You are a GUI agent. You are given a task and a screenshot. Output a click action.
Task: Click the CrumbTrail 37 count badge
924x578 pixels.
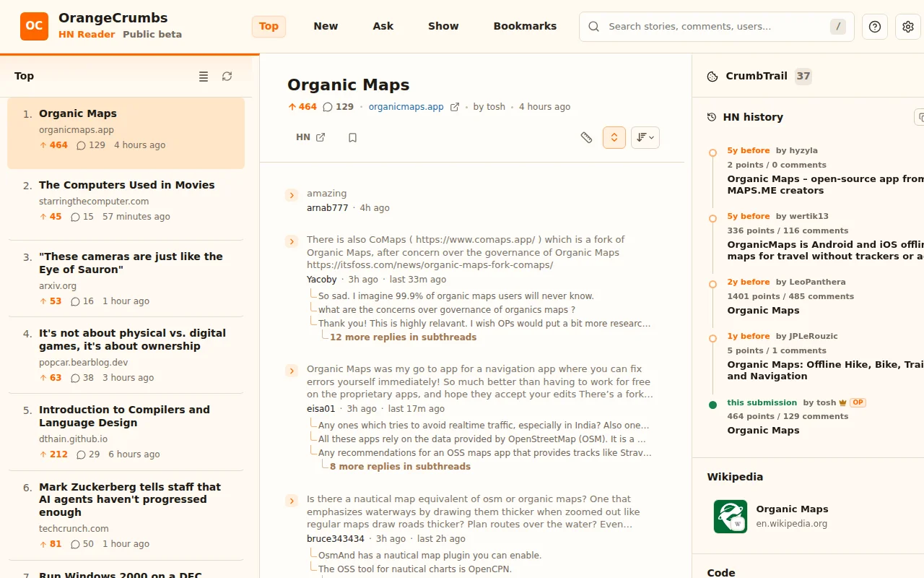coord(803,77)
